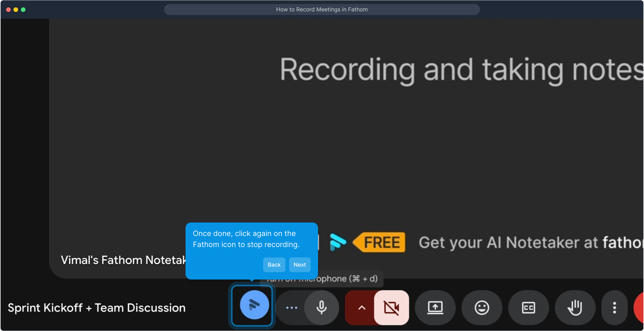Viewport: 644px width, 331px height.
Task: Toggle closed captions (CC)
Action: click(x=528, y=308)
